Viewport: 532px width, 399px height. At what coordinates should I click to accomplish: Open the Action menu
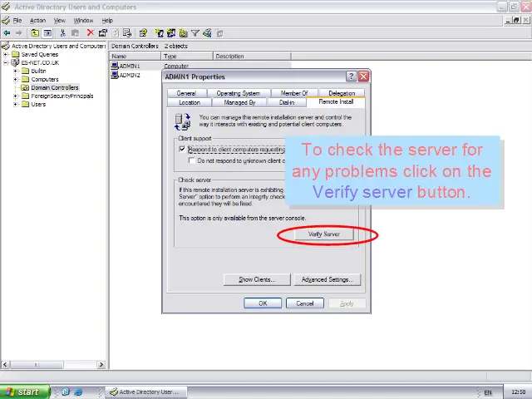(x=37, y=20)
